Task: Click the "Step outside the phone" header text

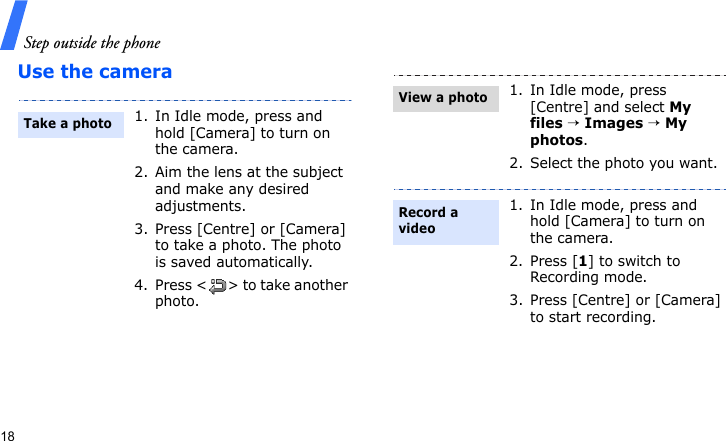Action: coord(92,43)
